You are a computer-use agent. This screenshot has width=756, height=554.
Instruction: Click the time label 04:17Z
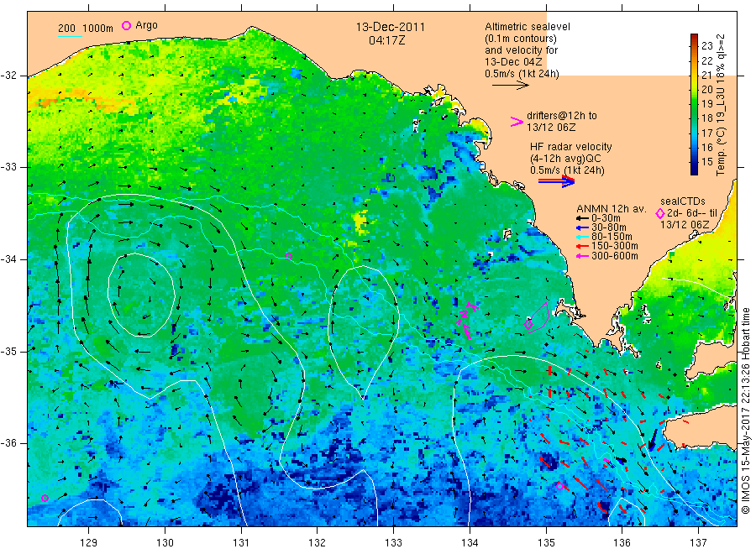pyautogui.click(x=387, y=40)
